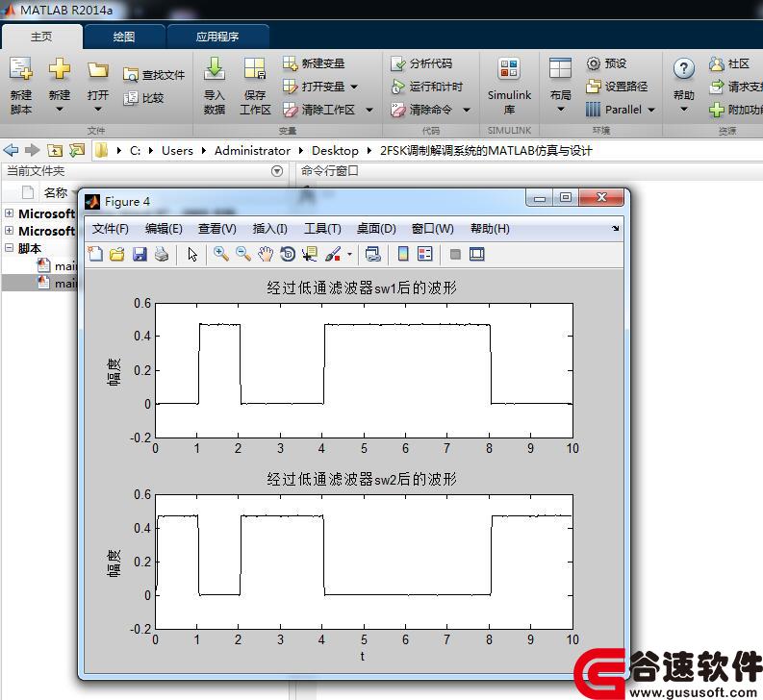Viewport: 763px width, 700px height.
Task: Click Desktop in the folder path
Action: click(x=335, y=151)
